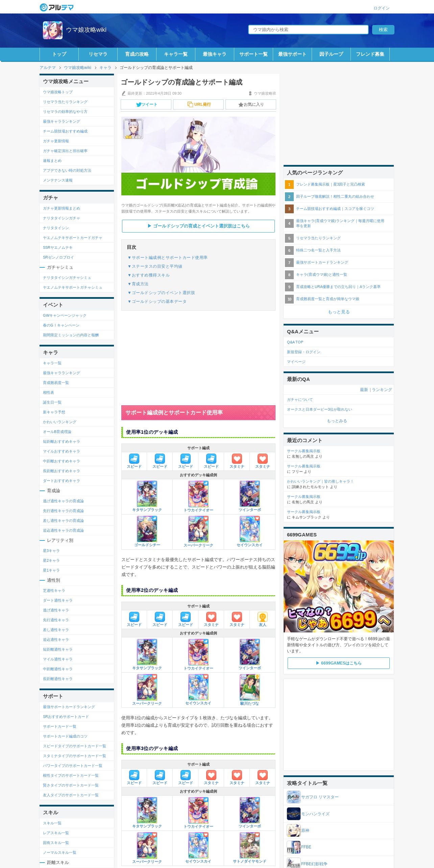Image resolution: width=434 pixels, height=868 pixels.
Task: Open ツインターボ card in 使用率1位 deck
Action: (x=250, y=494)
